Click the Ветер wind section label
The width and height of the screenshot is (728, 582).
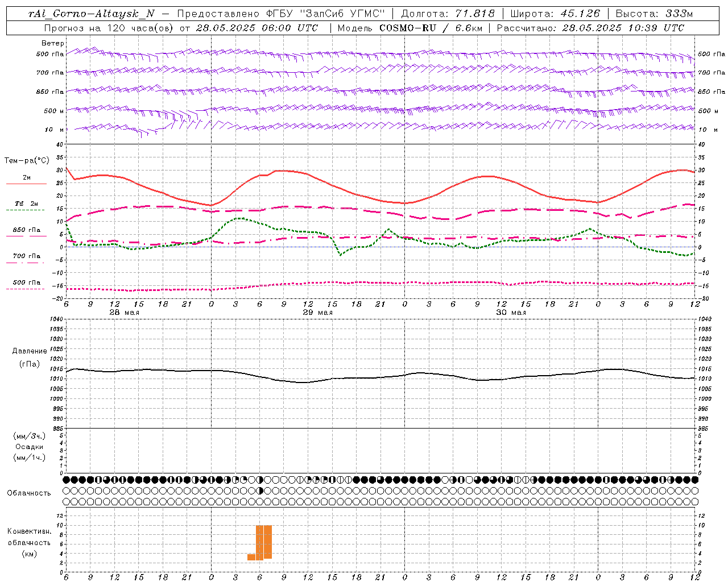coord(52,43)
